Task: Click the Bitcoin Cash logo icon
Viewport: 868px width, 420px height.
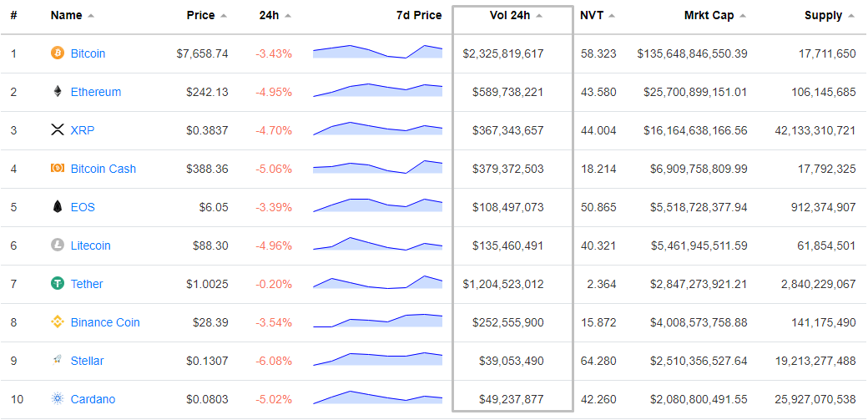Action: pyautogui.click(x=58, y=169)
